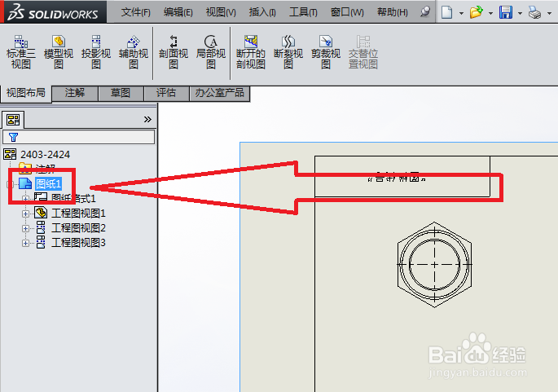
Task: Click inside the tree filter input field
Action: point(79,137)
